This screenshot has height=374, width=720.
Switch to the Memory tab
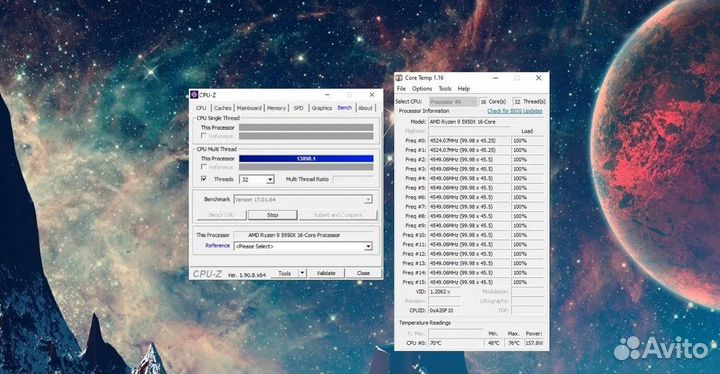[x=276, y=108]
